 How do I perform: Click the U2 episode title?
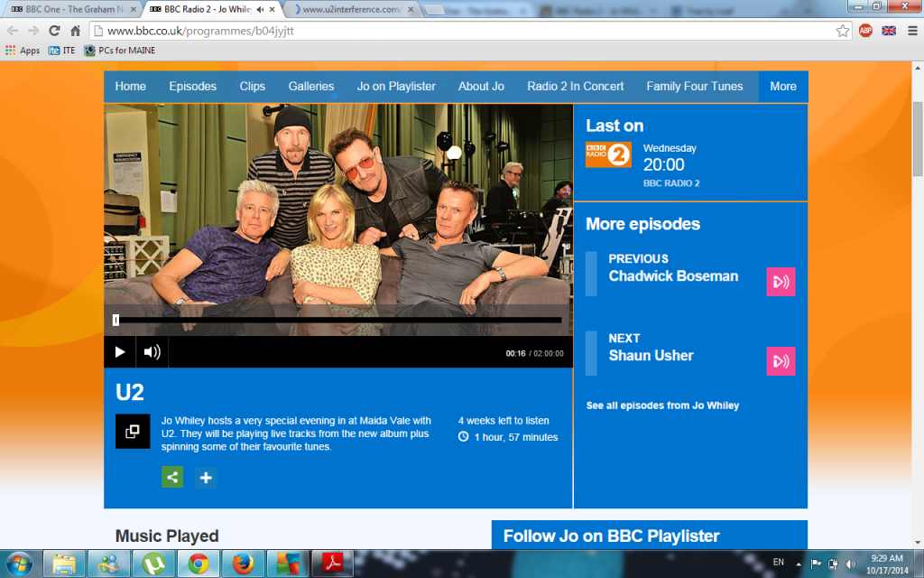(130, 392)
